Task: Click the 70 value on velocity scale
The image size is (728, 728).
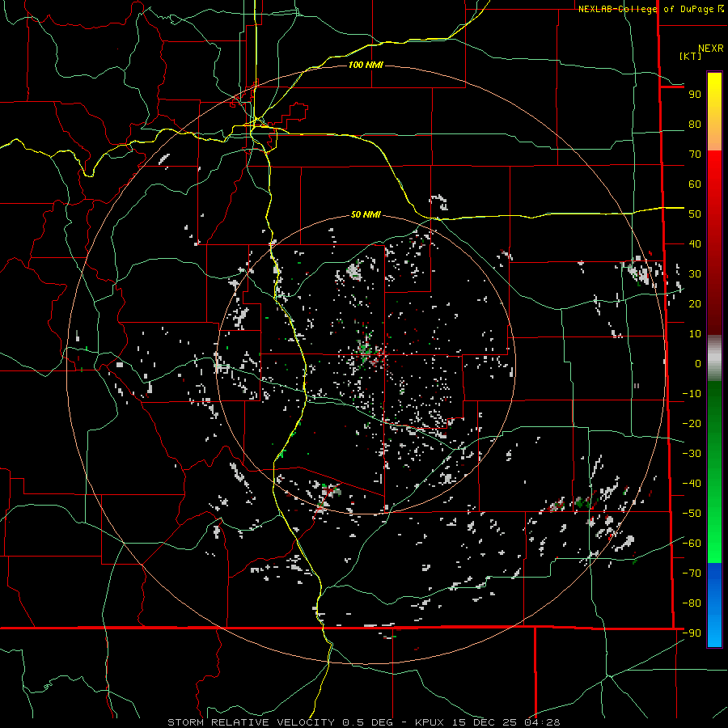Action: [695, 154]
